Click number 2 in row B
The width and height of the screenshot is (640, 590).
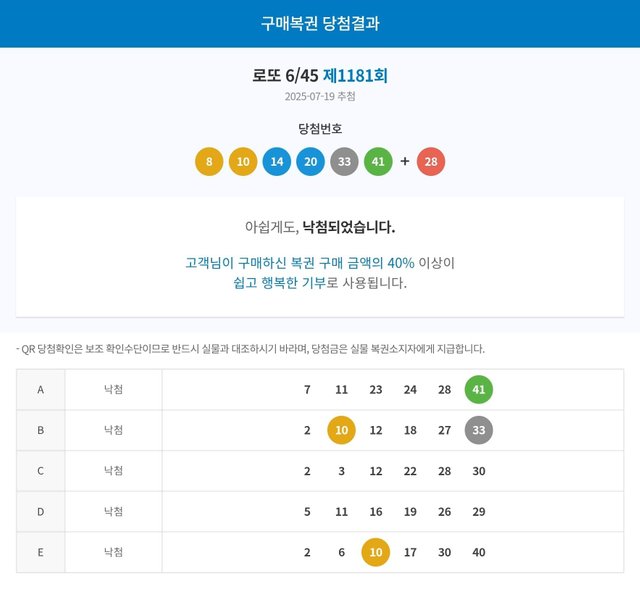307,430
